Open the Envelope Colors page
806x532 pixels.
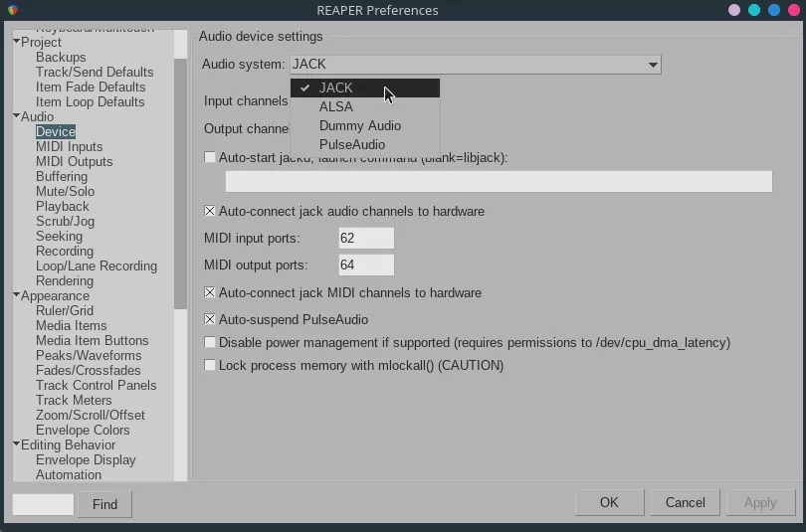tap(83, 430)
